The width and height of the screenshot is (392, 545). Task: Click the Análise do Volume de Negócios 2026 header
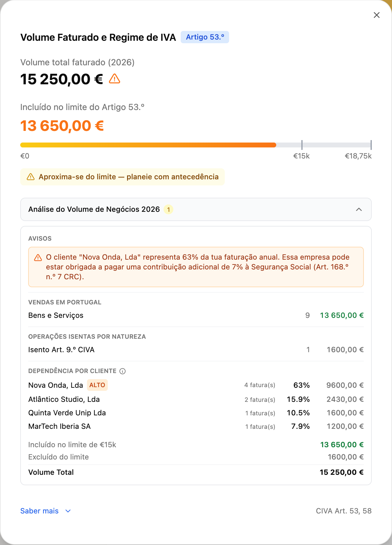196,209
